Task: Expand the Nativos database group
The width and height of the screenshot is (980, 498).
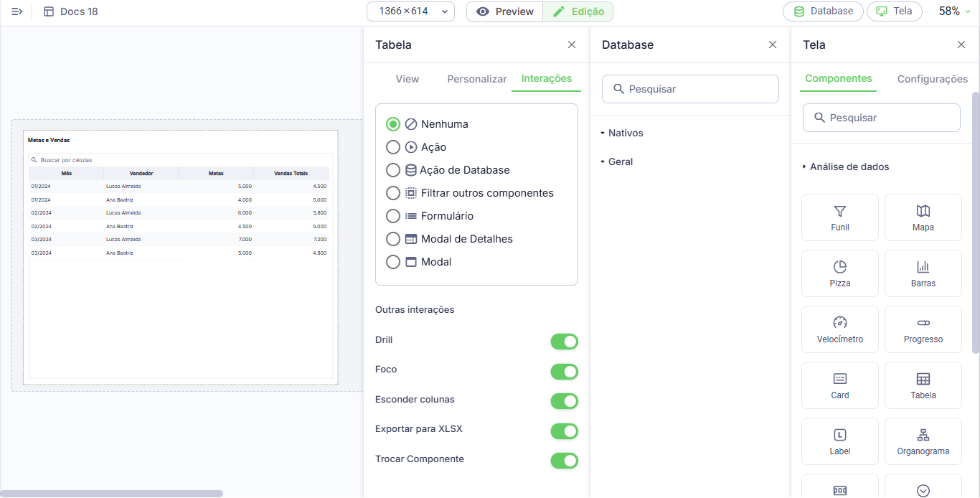Action: pyautogui.click(x=625, y=133)
